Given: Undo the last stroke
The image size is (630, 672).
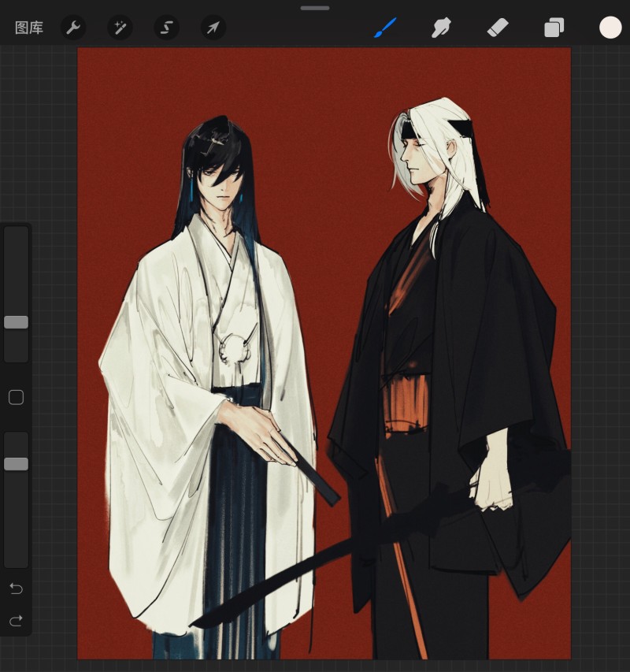Looking at the screenshot, I should (17, 588).
